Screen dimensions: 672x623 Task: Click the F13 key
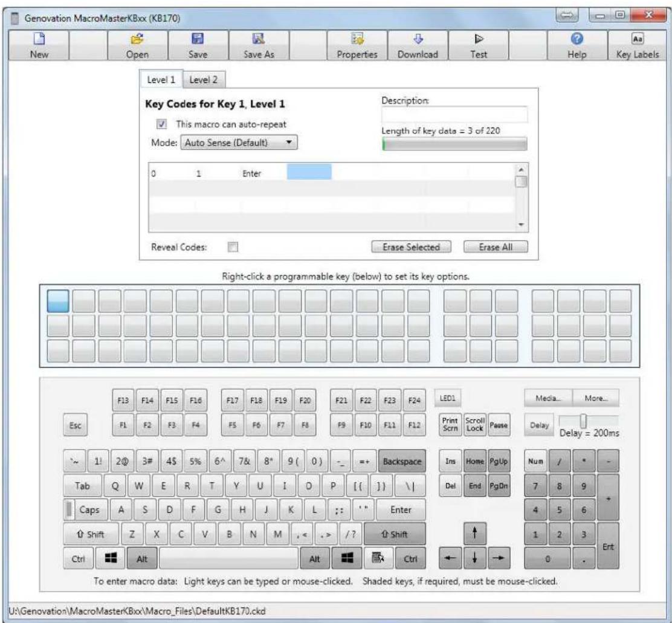(x=123, y=400)
